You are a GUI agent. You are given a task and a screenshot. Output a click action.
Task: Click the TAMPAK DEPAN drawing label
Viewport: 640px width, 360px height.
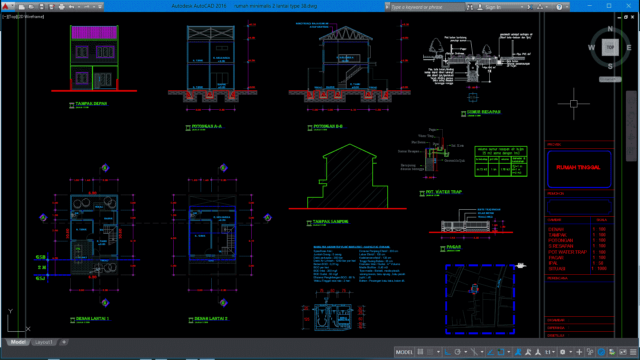point(91,104)
